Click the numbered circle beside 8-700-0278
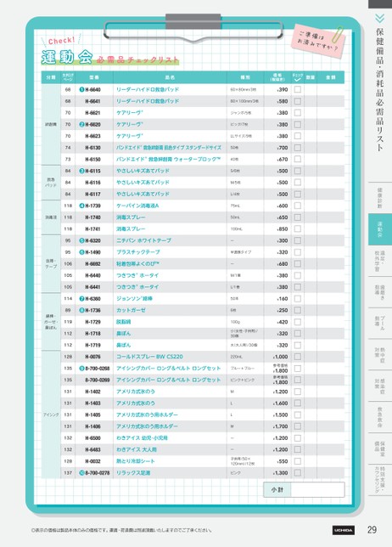392x547 pixels. click(x=82, y=473)
